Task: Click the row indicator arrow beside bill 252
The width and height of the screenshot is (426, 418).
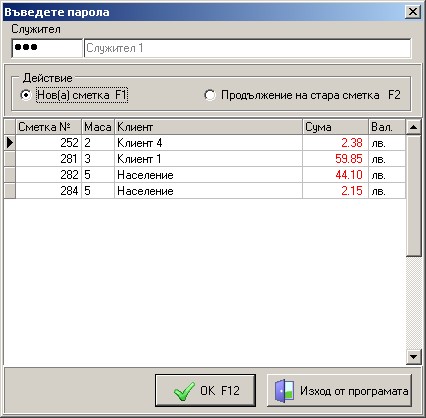Action: (x=10, y=143)
